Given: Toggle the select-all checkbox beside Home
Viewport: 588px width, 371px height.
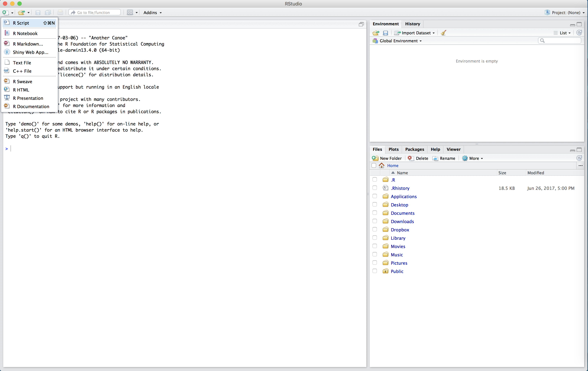Looking at the screenshot, I should tap(374, 166).
